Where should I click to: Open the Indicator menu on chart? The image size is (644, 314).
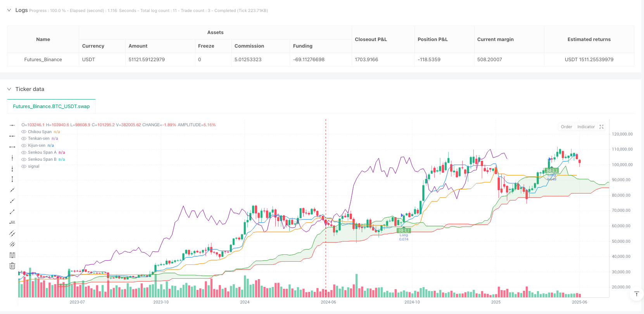[585, 127]
